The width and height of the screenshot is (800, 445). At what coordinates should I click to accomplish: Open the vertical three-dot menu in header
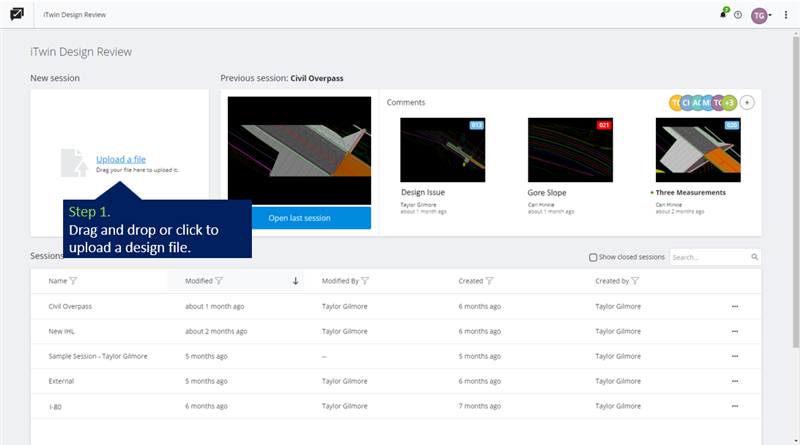[786, 15]
